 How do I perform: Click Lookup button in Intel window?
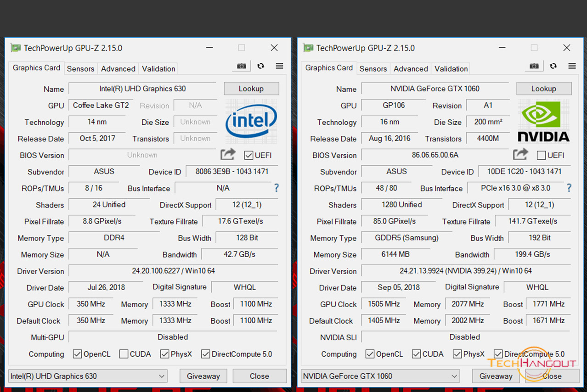pos(251,89)
